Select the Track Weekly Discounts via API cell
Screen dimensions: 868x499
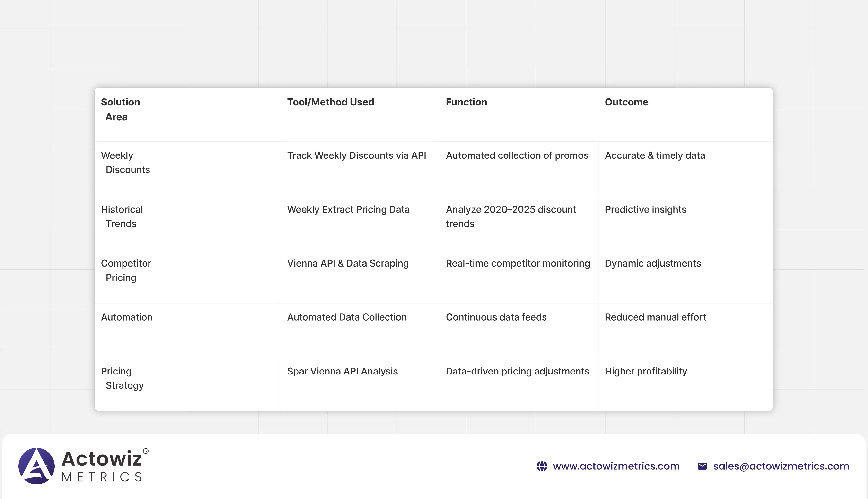point(356,156)
